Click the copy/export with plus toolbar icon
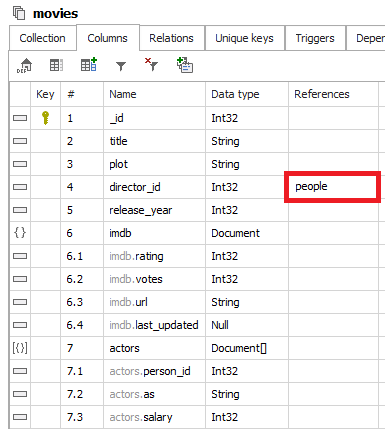391x436 pixels. pos(185,65)
